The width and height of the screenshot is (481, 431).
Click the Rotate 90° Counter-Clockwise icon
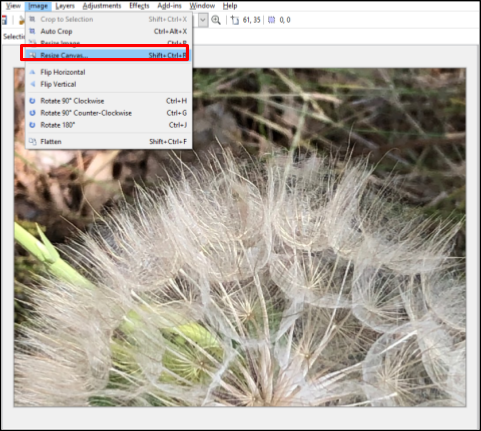[32, 113]
